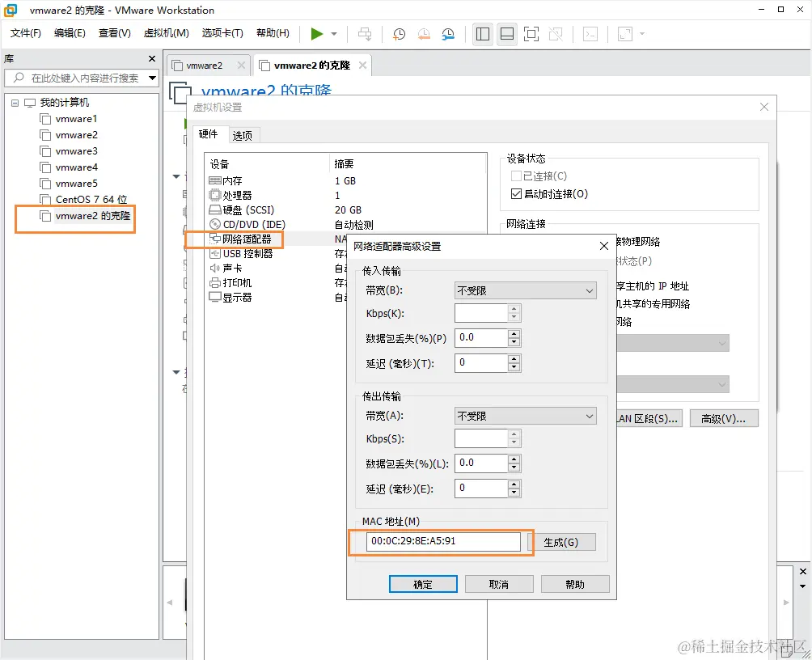Open the stretch display dropdown arrow
The image size is (812, 660).
642,34
